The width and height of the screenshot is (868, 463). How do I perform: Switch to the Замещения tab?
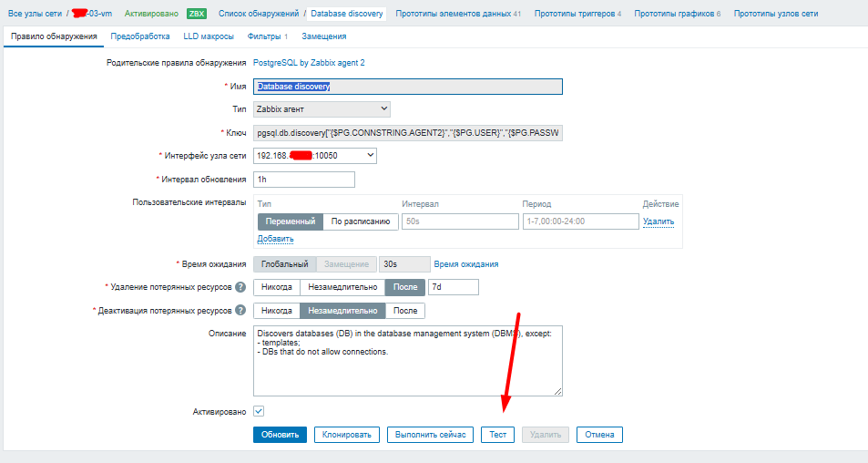(x=324, y=36)
